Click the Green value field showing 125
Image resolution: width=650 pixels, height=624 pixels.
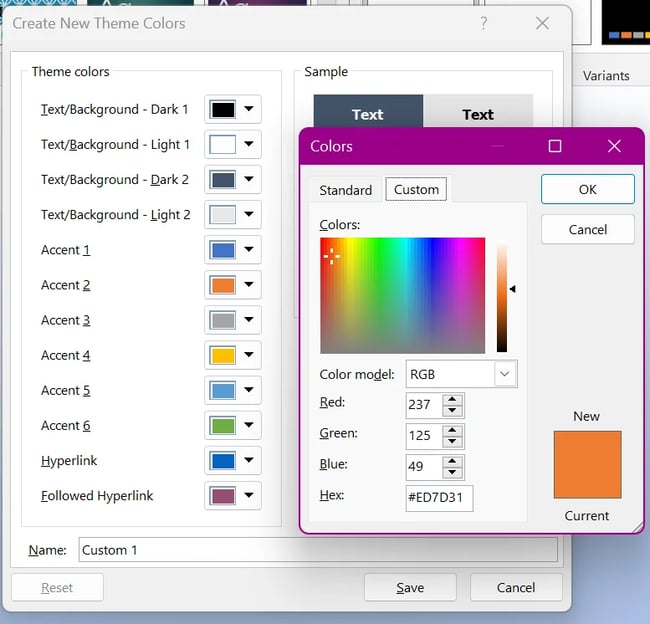424,436
